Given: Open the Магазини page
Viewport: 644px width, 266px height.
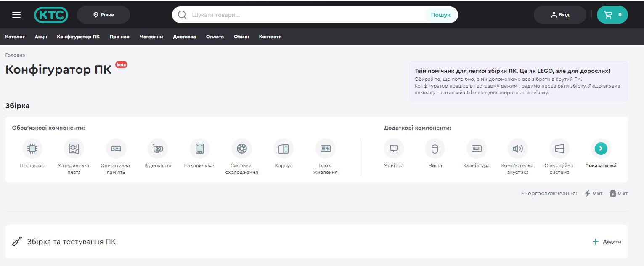Looking at the screenshot, I should 151,37.
